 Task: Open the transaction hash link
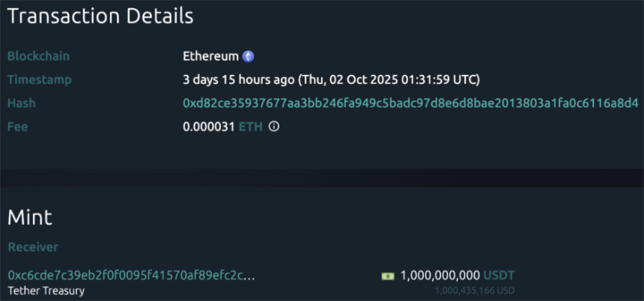tap(410, 103)
